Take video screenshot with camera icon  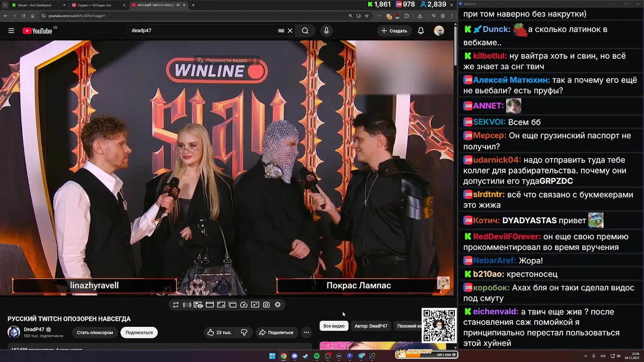coord(266,305)
